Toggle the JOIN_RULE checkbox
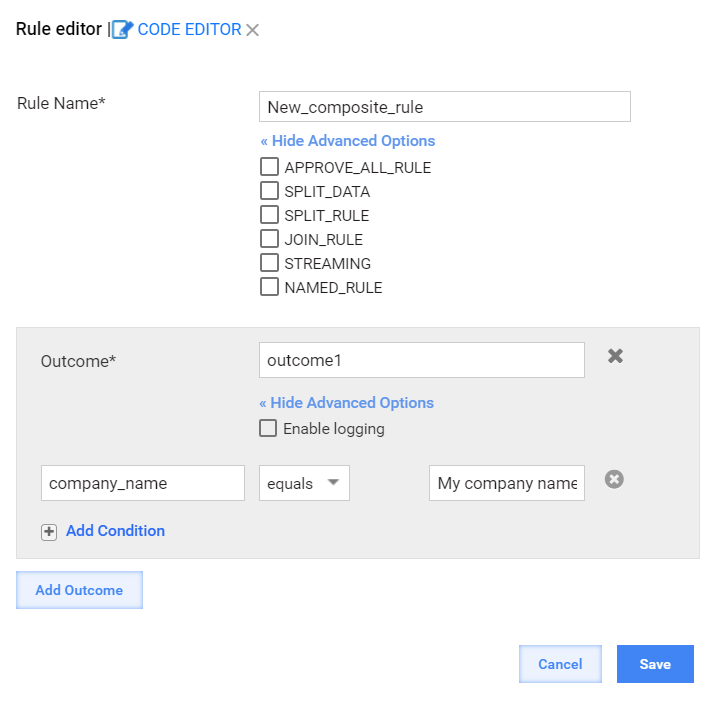The height and width of the screenshot is (707, 718). pyautogui.click(x=269, y=239)
